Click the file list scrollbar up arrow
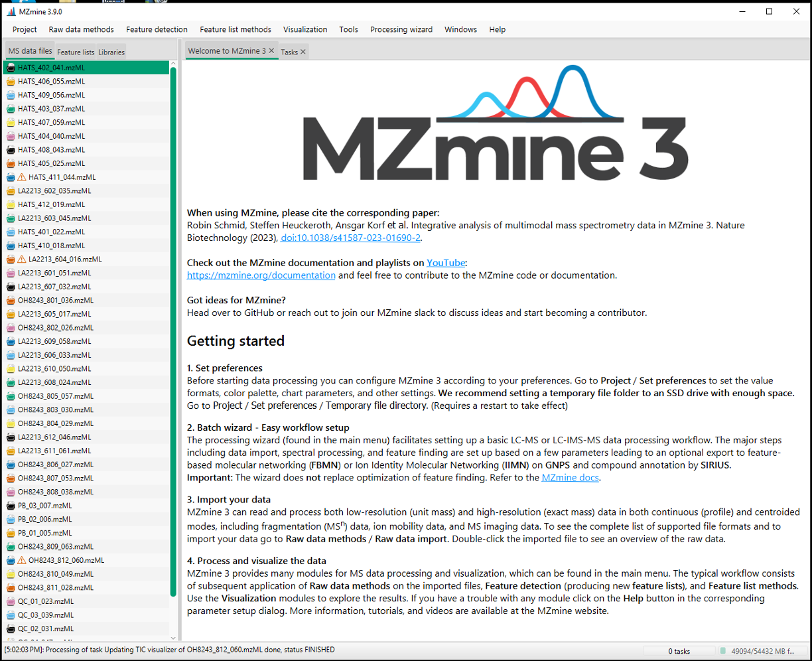 point(173,63)
